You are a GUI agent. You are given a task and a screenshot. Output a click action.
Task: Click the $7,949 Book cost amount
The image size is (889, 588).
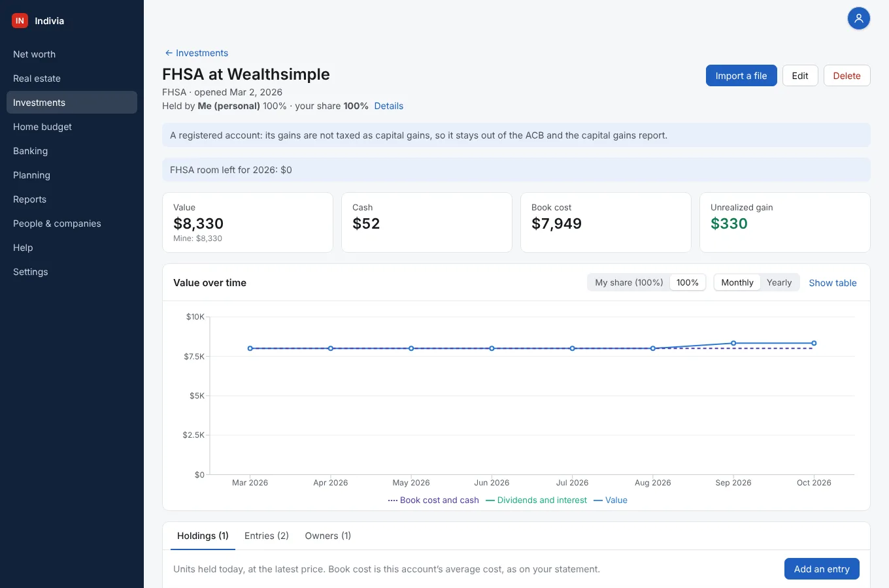pos(556,223)
